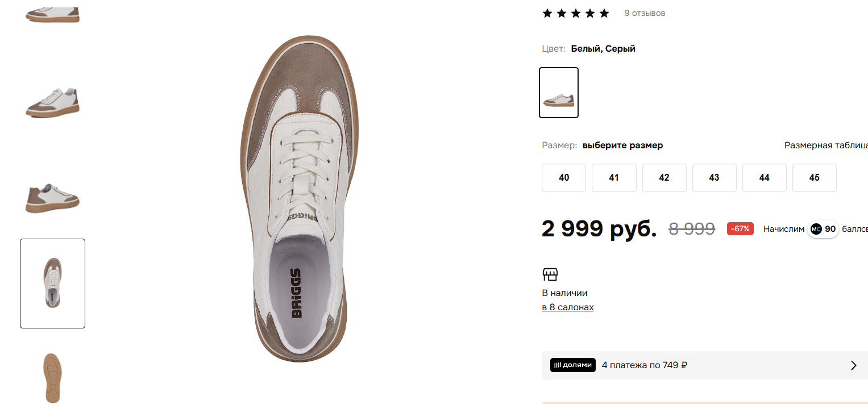Expand the Dolyami installments chevron

tap(853, 365)
